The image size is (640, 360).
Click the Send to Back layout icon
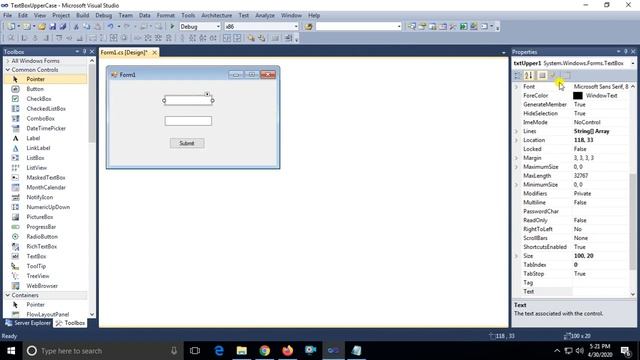click(261, 38)
